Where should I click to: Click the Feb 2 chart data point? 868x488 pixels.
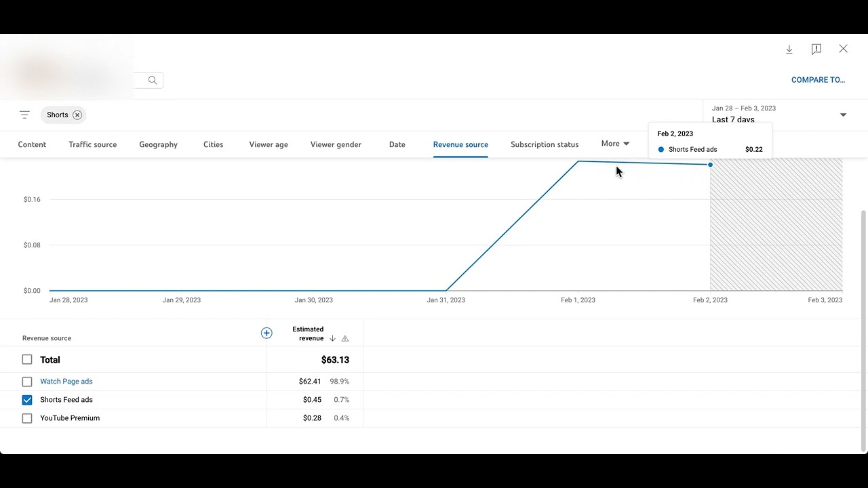click(710, 165)
